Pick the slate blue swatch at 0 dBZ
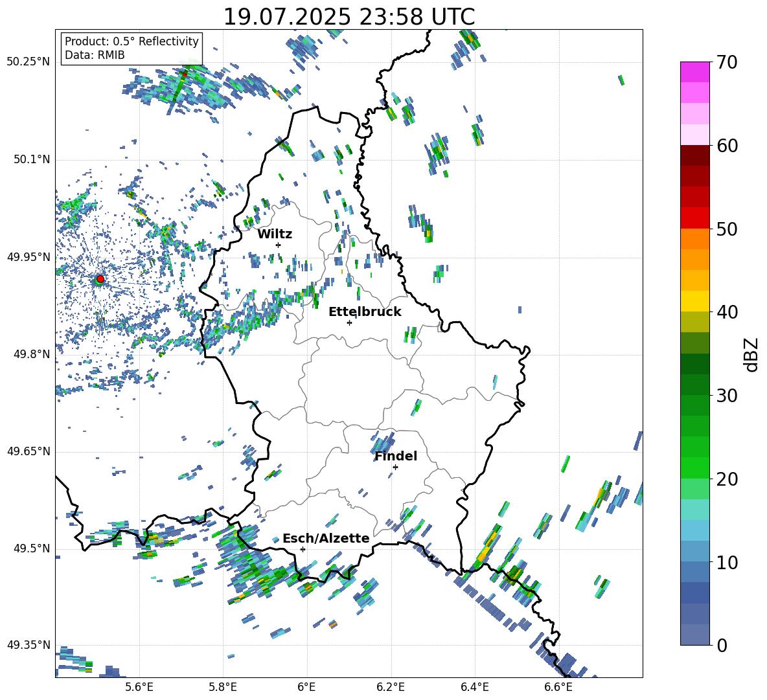This screenshot has width=767, height=700. [x=694, y=635]
